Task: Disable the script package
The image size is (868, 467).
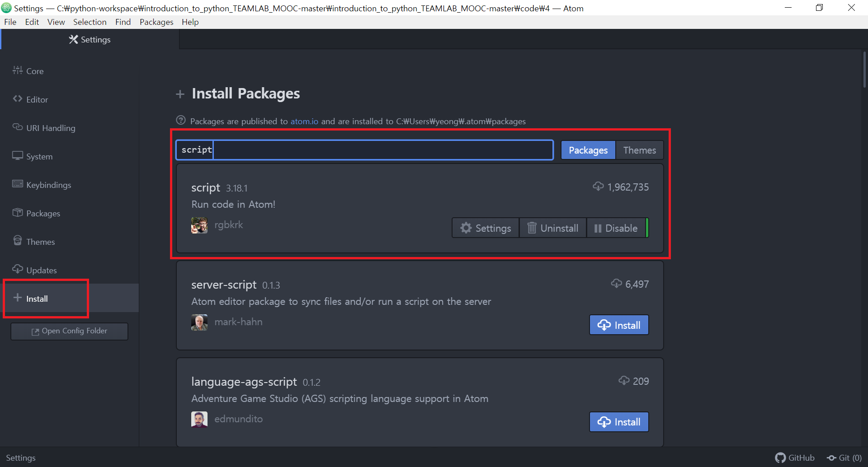Action: pyautogui.click(x=616, y=228)
